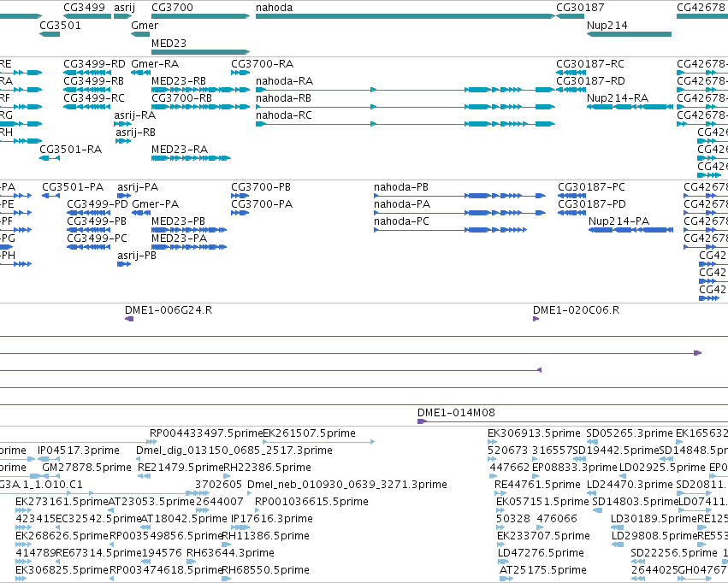Select the EK306913.5prime EST label
The image size is (728, 583).
click(534, 433)
